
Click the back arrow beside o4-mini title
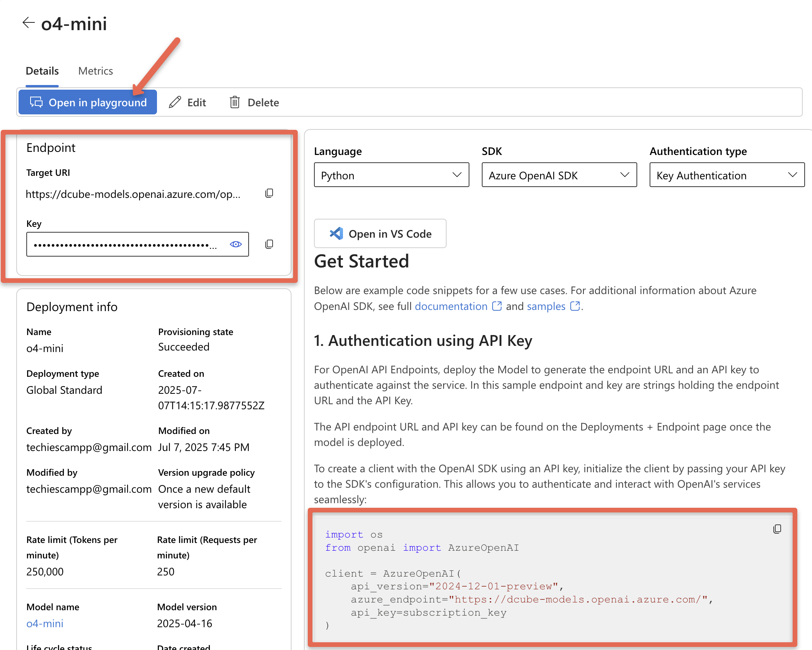tap(29, 23)
